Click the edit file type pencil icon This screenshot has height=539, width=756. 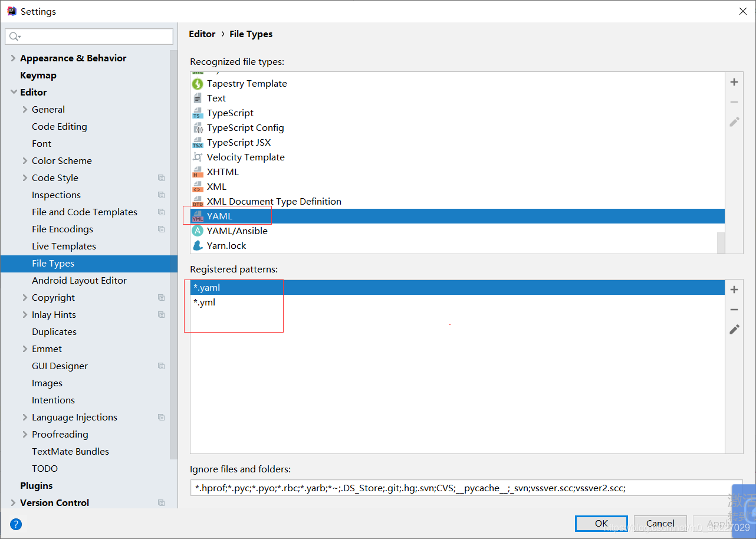tap(734, 121)
